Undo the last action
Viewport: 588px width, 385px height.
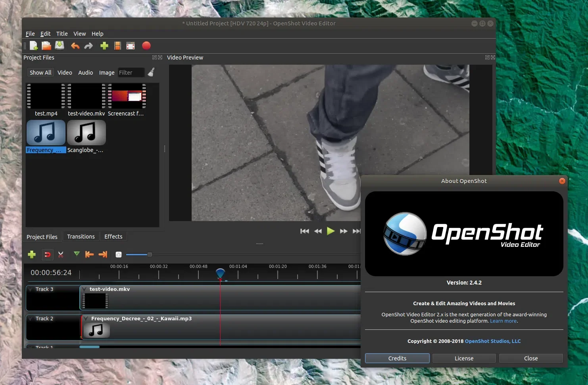[x=75, y=46]
